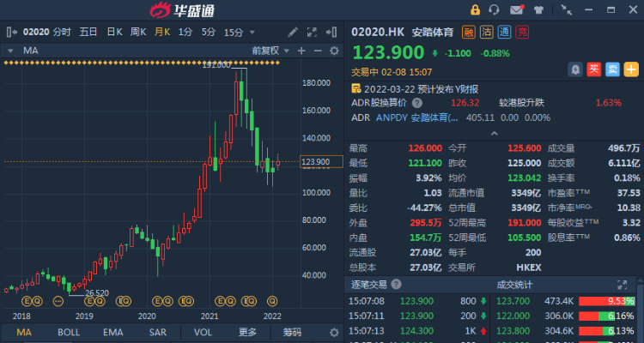Screen dimensions: 644x343
Task: Collapse ADR info with up chevron
Action: [x=494, y=134]
